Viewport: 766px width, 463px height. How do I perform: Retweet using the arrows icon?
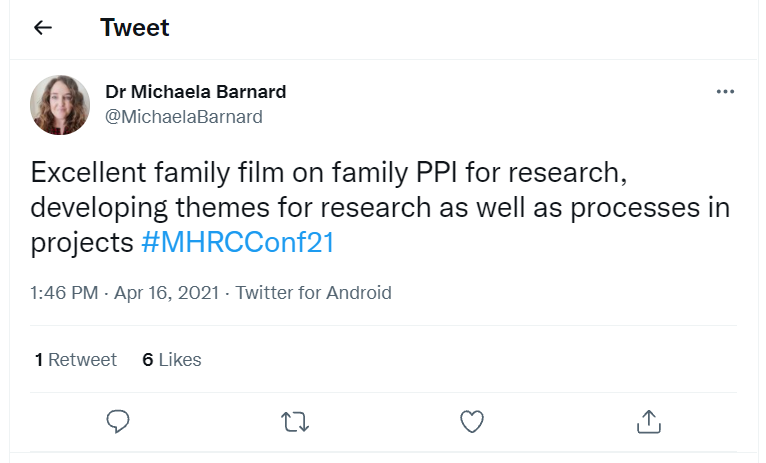[x=295, y=421]
